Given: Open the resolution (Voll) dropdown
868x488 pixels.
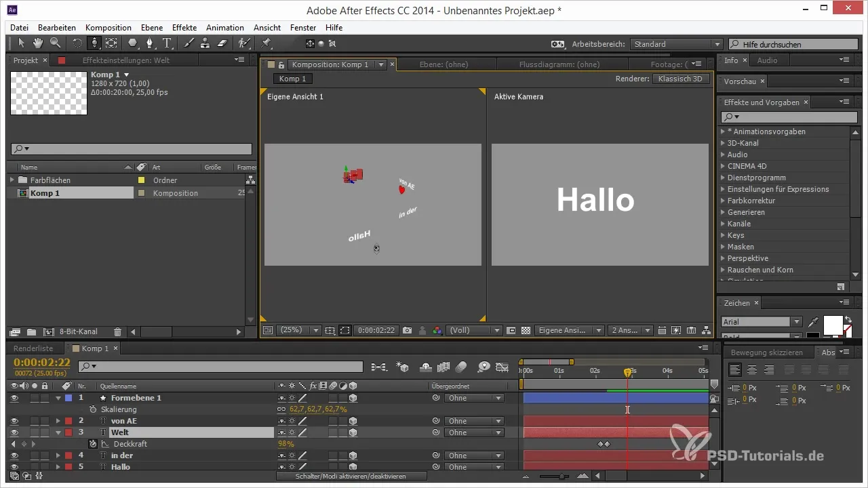Looking at the screenshot, I should [x=474, y=331].
